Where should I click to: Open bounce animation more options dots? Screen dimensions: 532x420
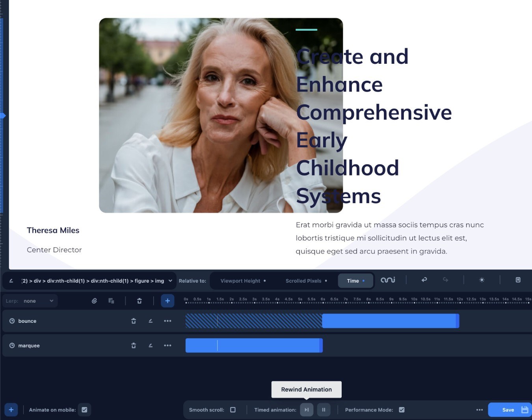[167, 321]
